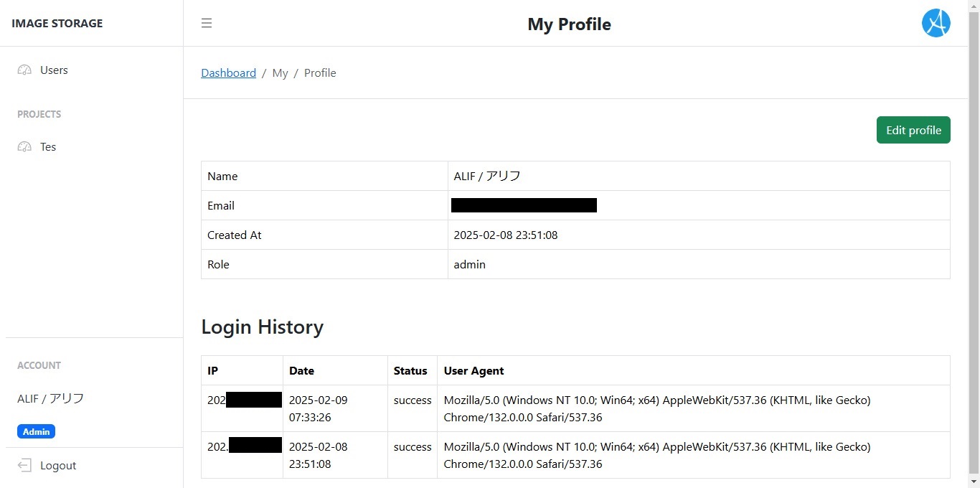Click the door-arrow icon next to Logout
The width and height of the screenshot is (980, 488).
coord(24,466)
